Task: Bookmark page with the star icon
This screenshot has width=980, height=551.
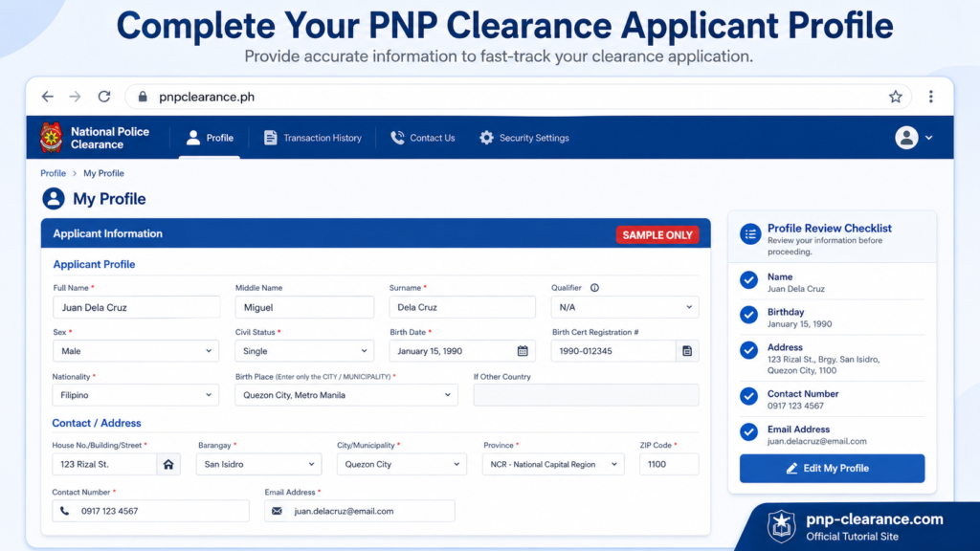Action: click(896, 97)
